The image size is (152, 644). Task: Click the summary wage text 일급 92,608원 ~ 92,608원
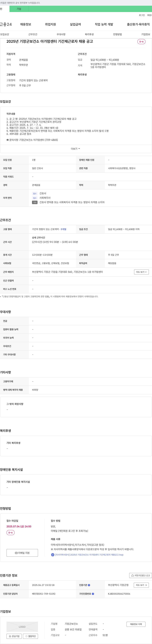tap(105, 60)
